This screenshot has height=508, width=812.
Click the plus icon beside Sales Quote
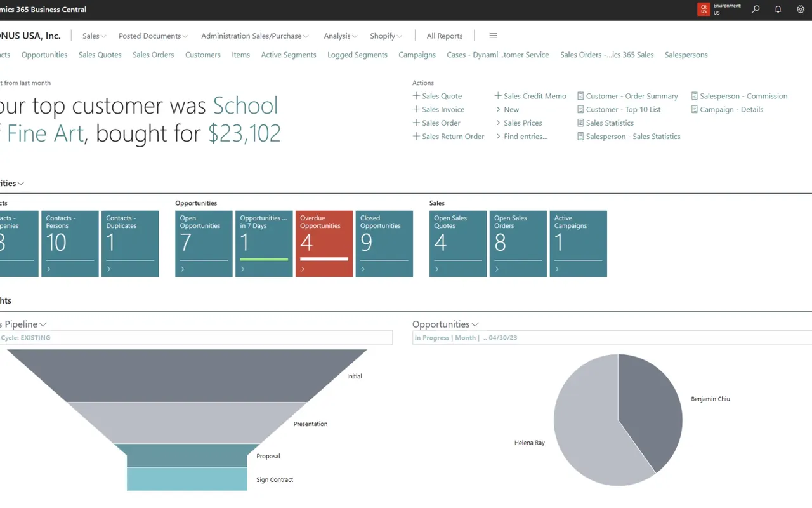click(416, 96)
